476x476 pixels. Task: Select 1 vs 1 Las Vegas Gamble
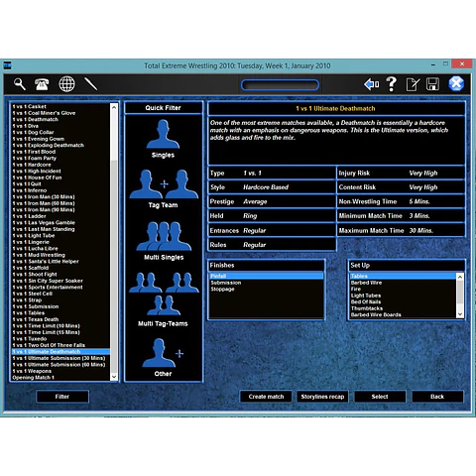pyautogui.click(x=60, y=222)
